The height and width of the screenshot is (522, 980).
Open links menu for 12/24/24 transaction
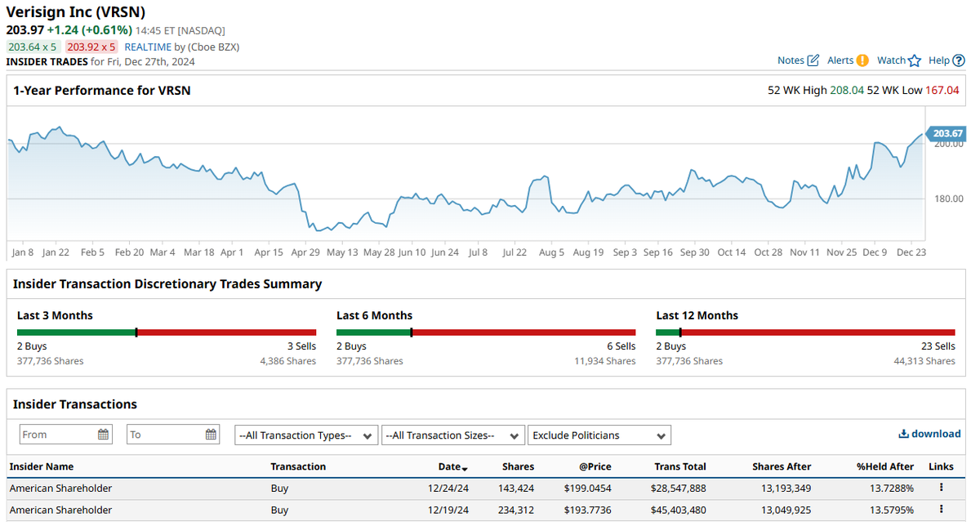click(941, 488)
